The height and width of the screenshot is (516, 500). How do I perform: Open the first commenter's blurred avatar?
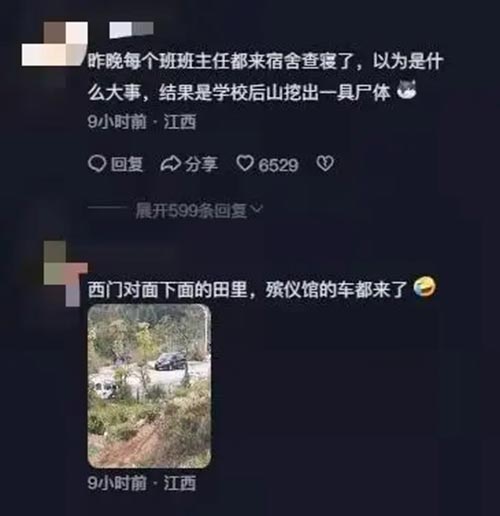coord(55,44)
